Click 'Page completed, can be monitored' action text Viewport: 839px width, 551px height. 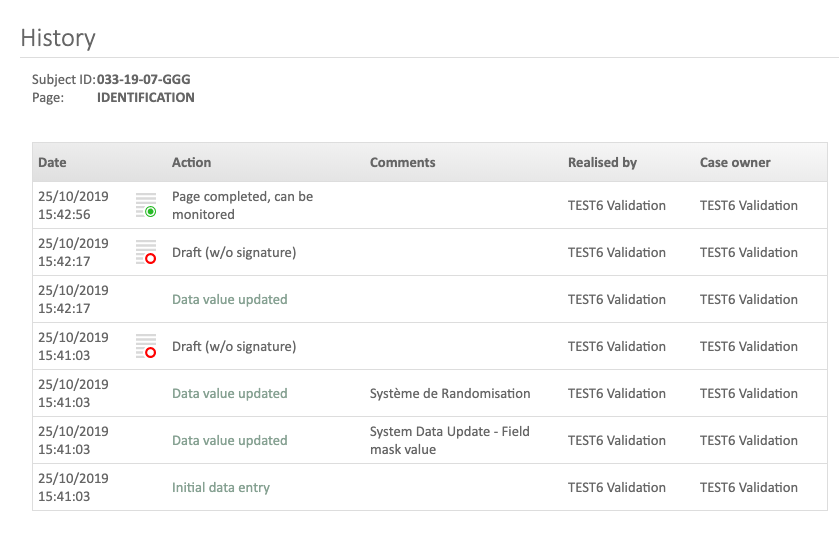[242, 205]
